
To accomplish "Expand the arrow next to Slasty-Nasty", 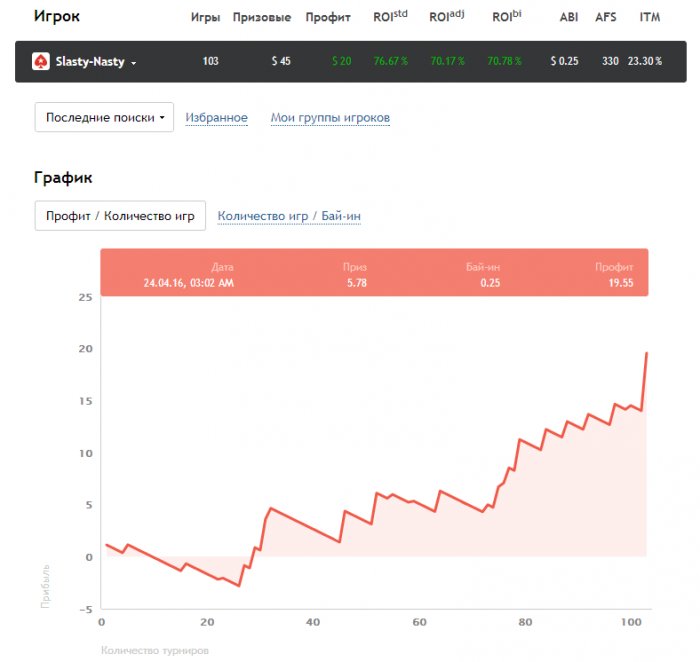I will [134, 63].
